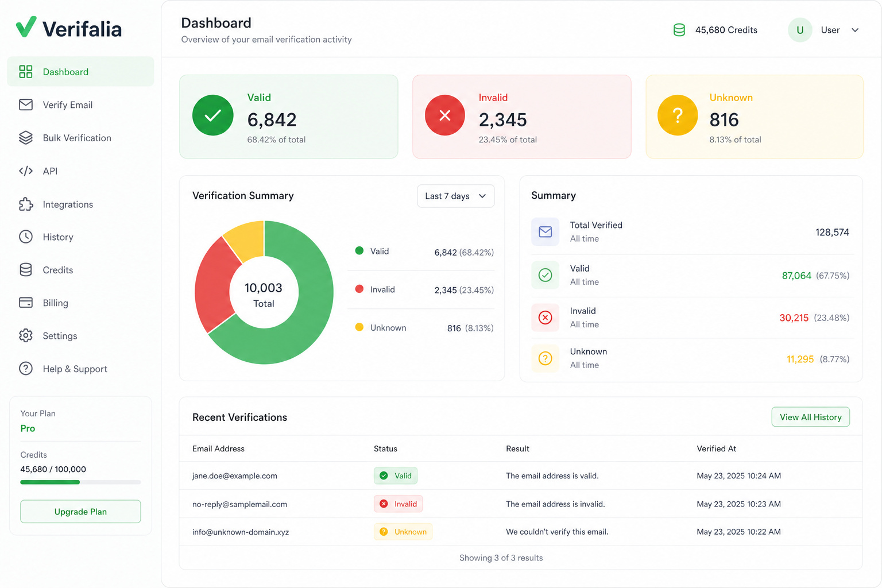The image size is (882, 588).
Task: Click the Pro plan label
Action: pyautogui.click(x=28, y=428)
